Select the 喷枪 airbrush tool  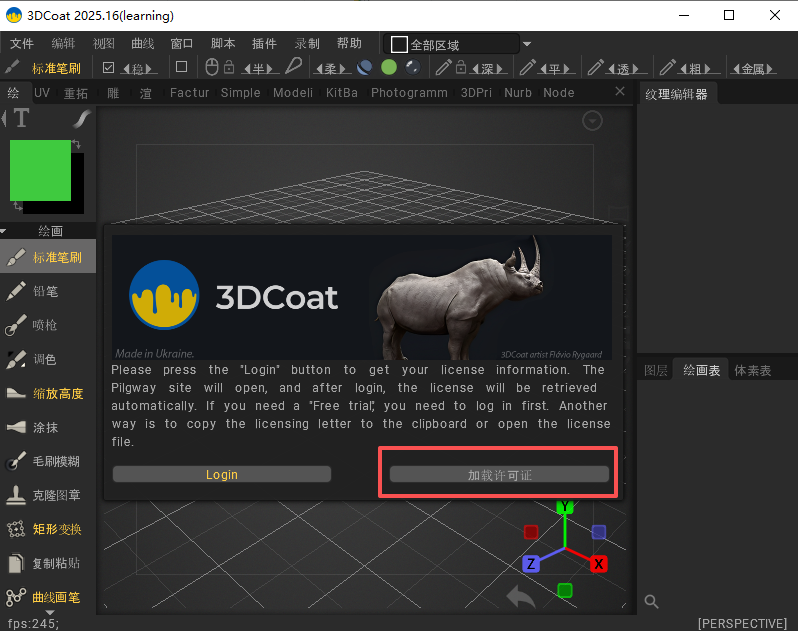pyautogui.click(x=47, y=325)
